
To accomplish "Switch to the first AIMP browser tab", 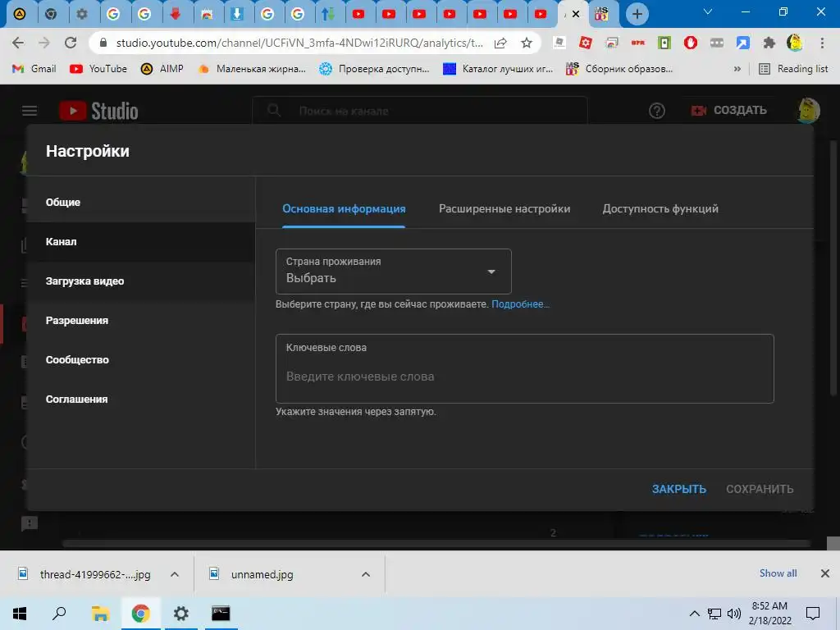I will click(20, 14).
